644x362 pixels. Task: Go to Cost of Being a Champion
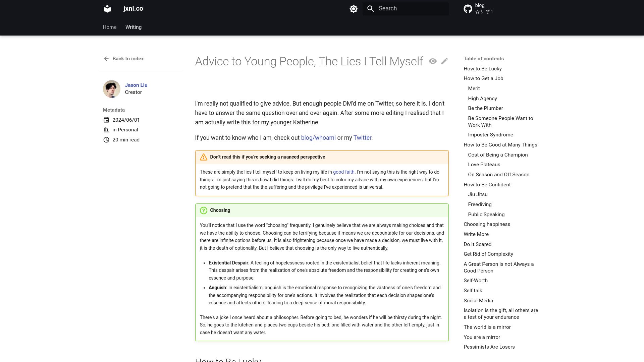tap(498, 155)
